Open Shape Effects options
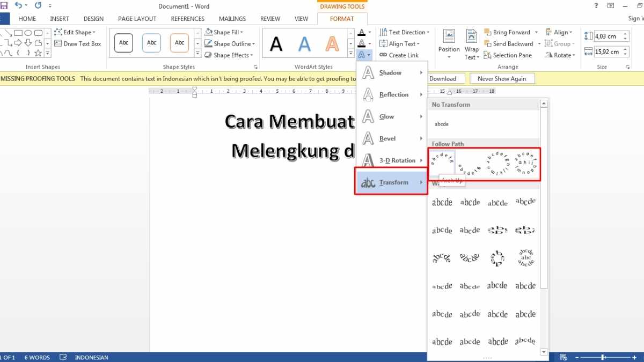Screen dimensions: 644x362 click(x=229, y=55)
